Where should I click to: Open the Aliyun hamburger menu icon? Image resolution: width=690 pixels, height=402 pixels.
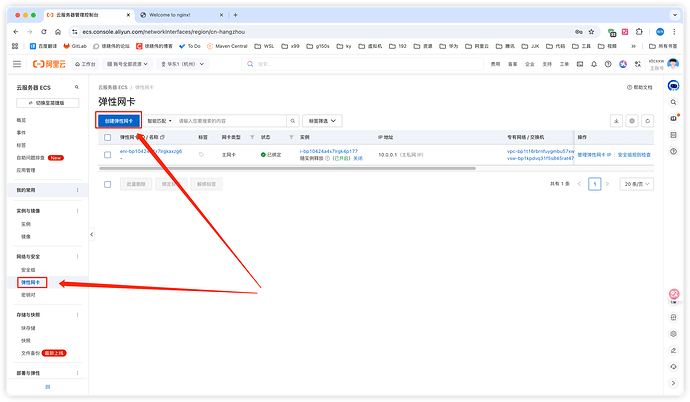(17, 63)
